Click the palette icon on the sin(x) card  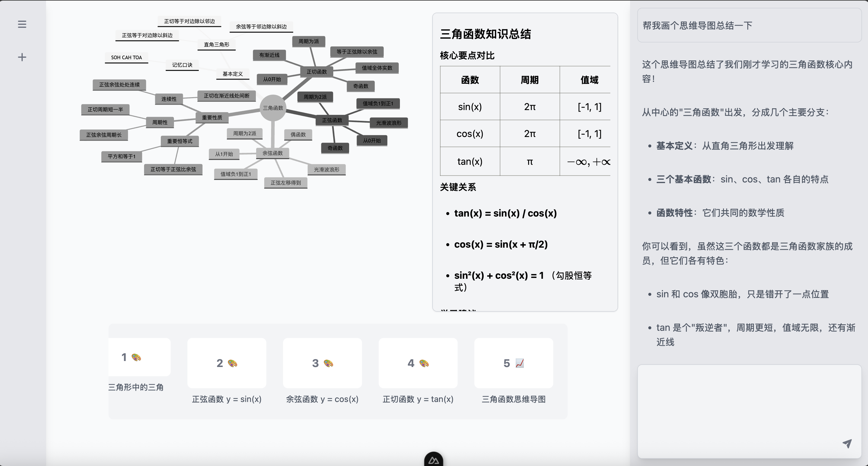coord(233,363)
